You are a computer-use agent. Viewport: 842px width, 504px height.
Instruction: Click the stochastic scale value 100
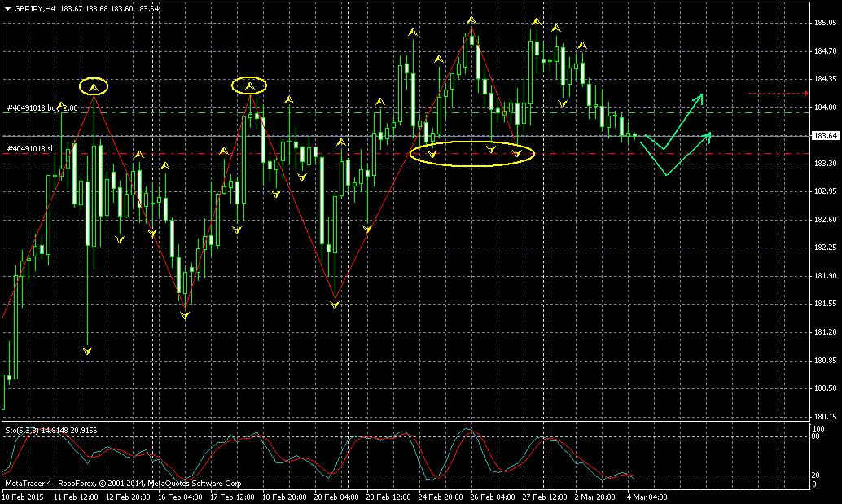pos(819,429)
